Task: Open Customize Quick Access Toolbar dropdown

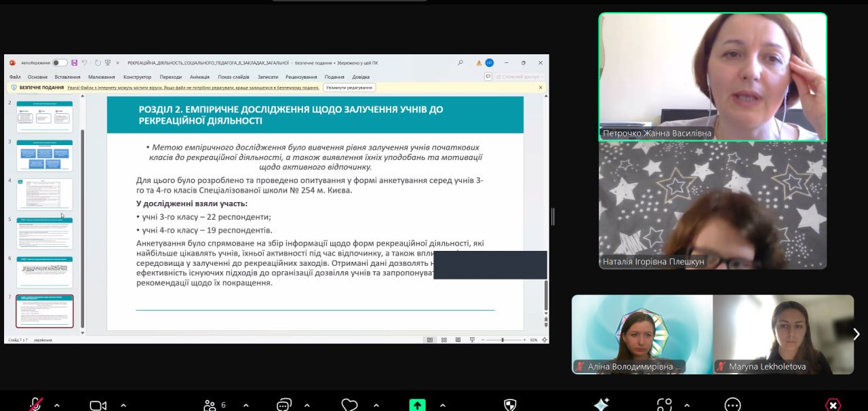Action: (118, 63)
